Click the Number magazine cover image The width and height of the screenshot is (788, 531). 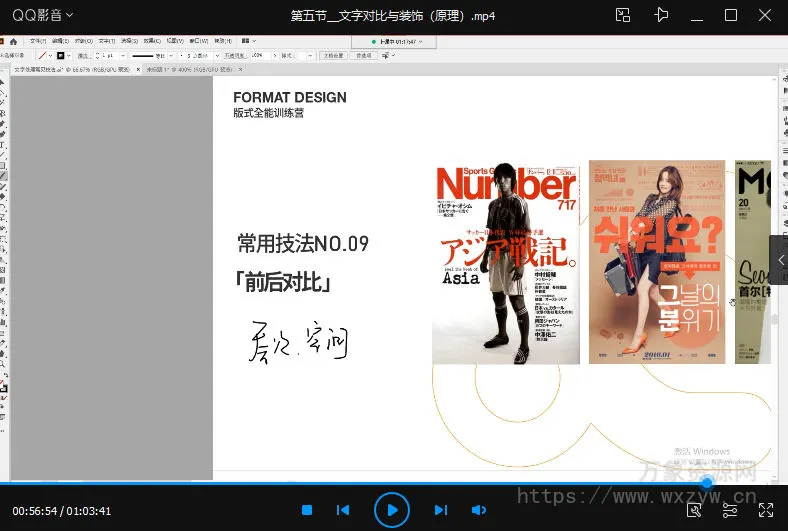(x=506, y=263)
